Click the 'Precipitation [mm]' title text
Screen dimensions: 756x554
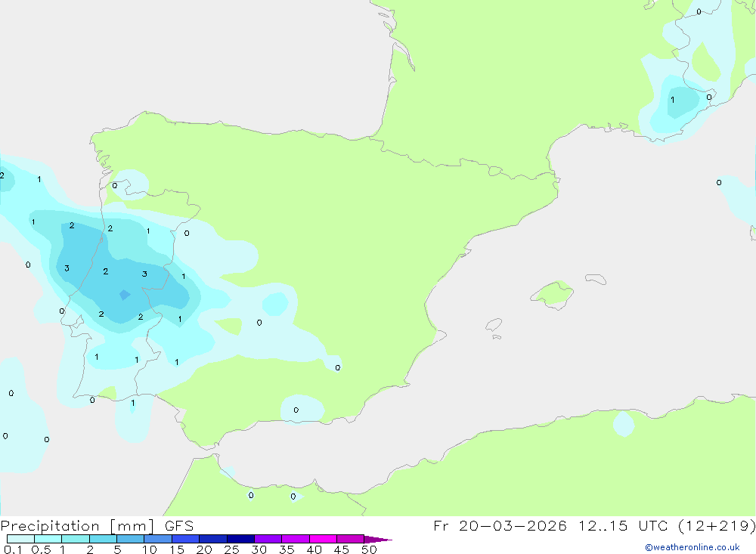pyautogui.click(x=77, y=526)
